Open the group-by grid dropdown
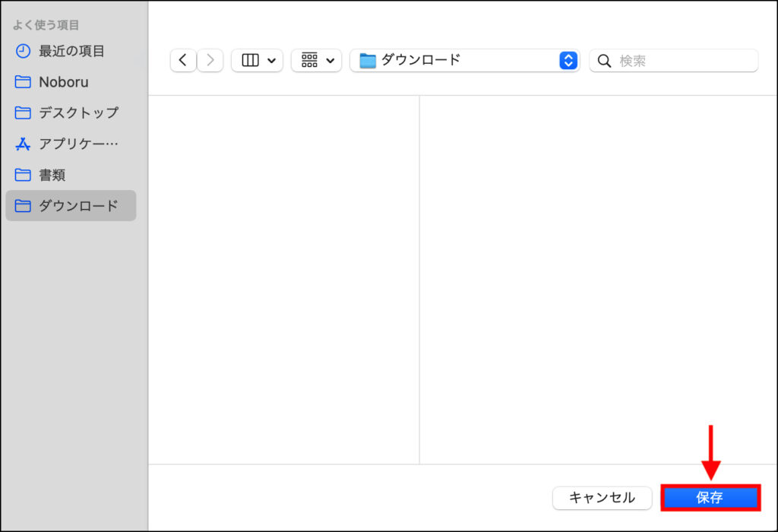Image resolution: width=778 pixels, height=532 pixels. (x=317, y=61)
